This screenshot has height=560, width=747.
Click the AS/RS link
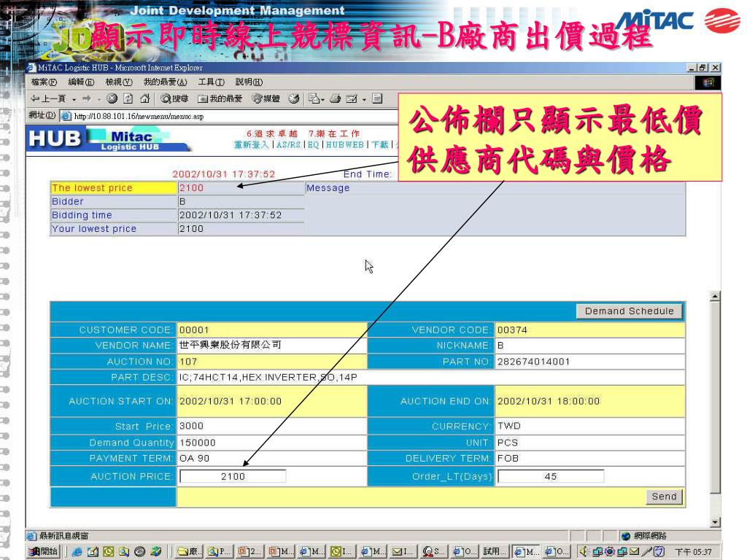(288, 144)
